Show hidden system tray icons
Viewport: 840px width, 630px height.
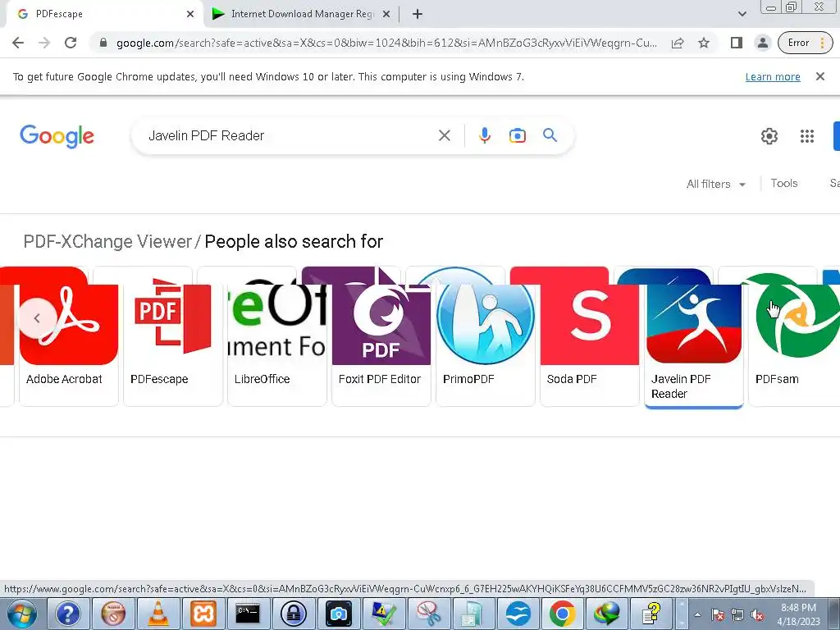click(697, 614)
